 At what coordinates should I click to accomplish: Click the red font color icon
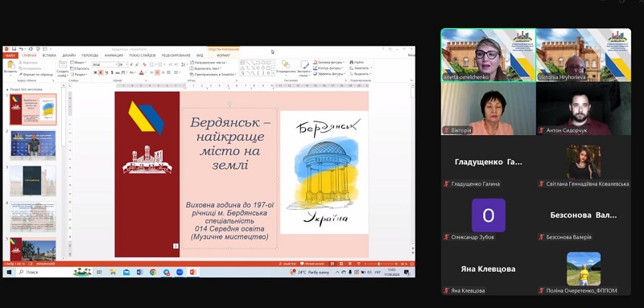pos(142,72)
